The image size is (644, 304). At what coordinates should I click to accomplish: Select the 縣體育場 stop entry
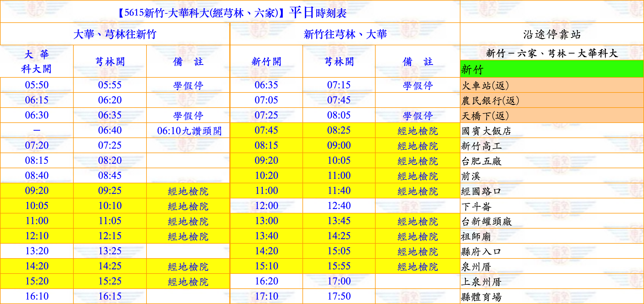pos(481,296)
